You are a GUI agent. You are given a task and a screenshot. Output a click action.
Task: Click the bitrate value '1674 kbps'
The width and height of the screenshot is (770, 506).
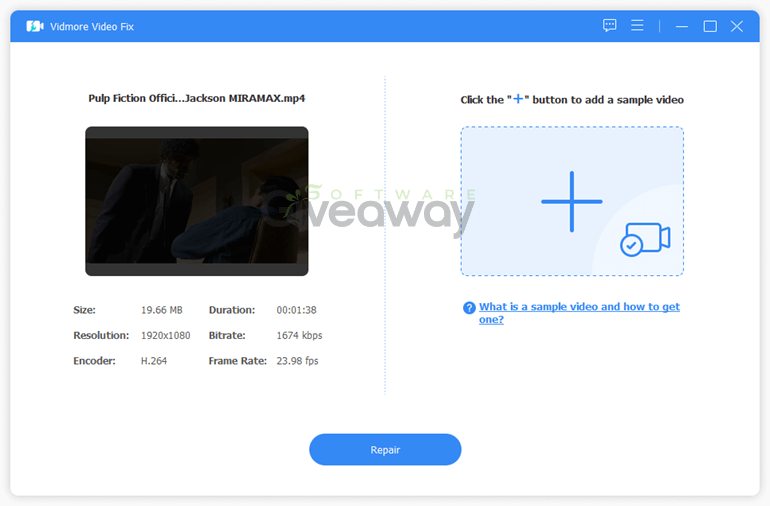pos(300,336)
